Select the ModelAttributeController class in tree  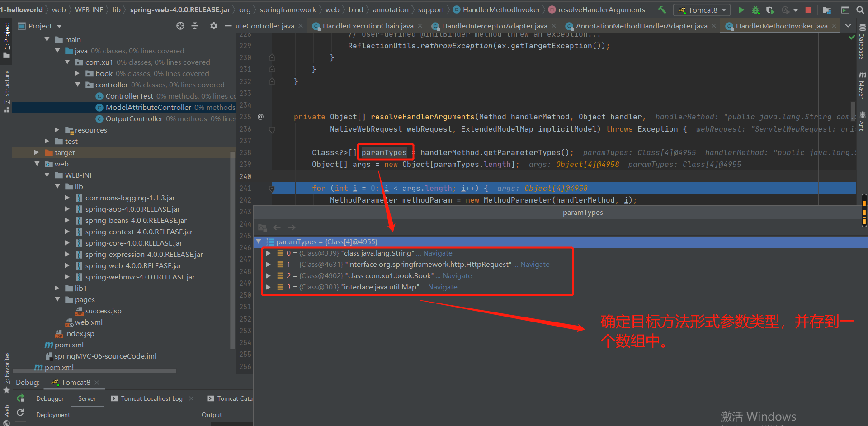coord(148,107)
